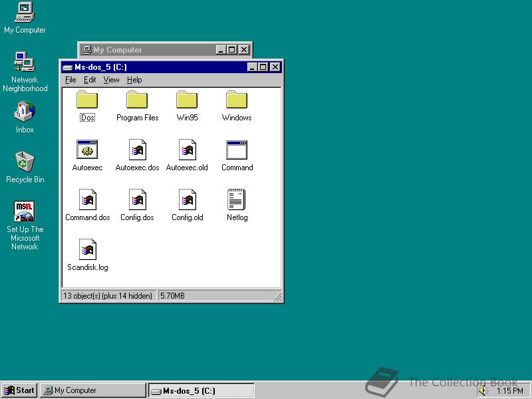Select the Config.old file icon
532x399 pixels.
point(187,199)
